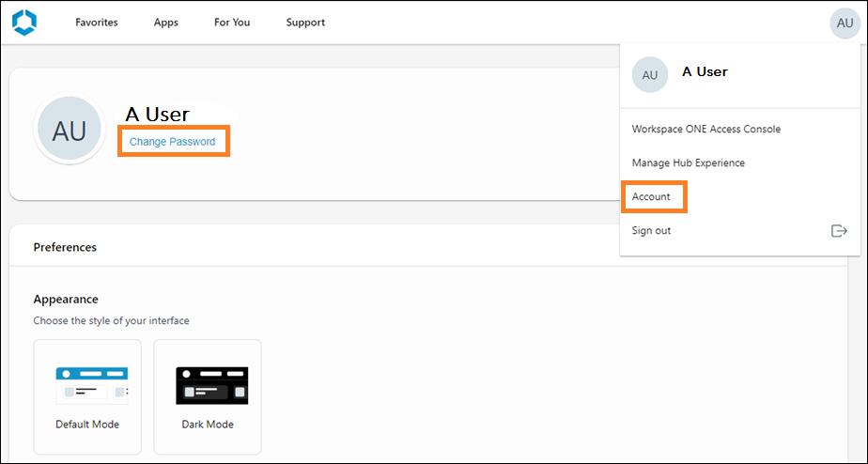Select Manage Hub Experience
This screenshot has height=464, width=868.
[688, 162]
